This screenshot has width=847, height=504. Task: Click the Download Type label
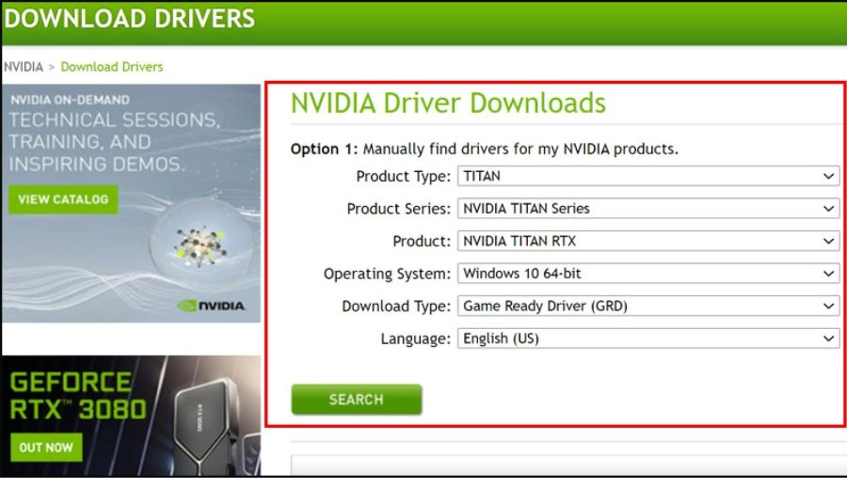coord(396,307)
